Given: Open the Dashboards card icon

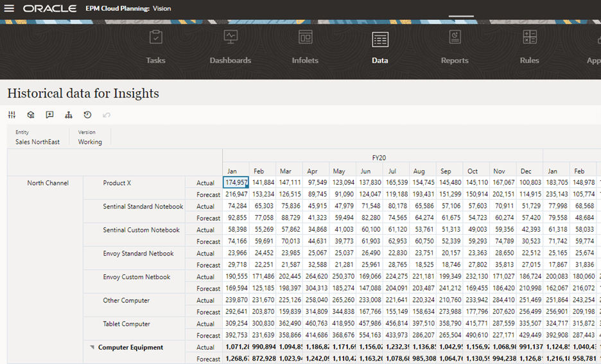Looking at the screenshot, I should click(230, 38).
